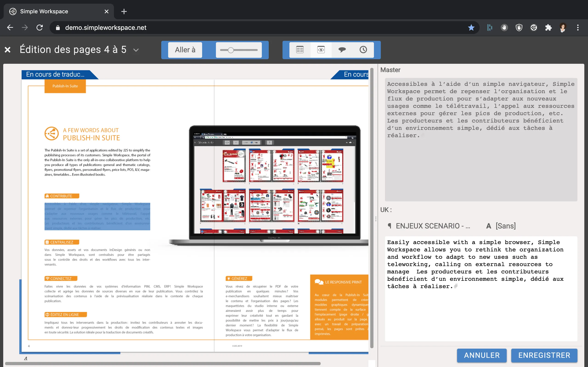Viewport: 588px width, 367px height.
Task: Open the grid layout view icon
Action: point(300,50)
